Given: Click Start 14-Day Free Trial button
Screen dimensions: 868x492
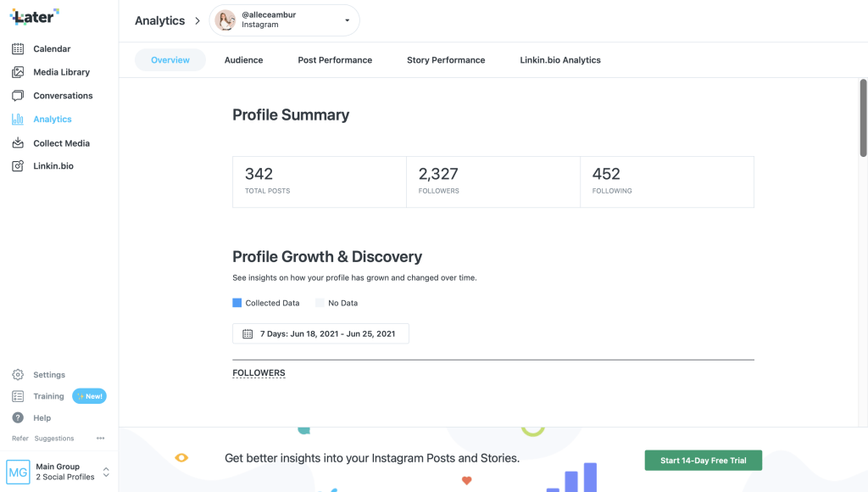Looking at the screenshot, I should pyautogui.click(x=703, y=461).
